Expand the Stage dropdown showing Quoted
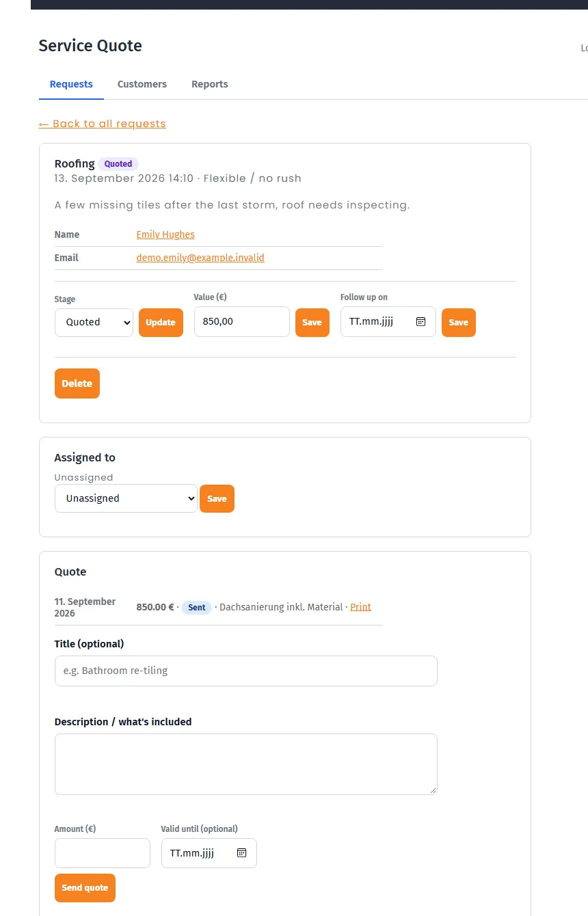 tap(94, 322)
